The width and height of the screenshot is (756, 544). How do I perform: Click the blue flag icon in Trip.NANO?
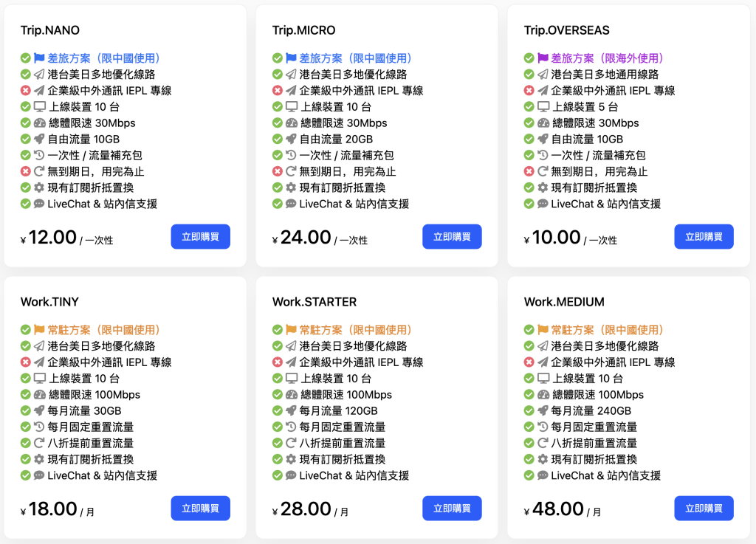(x=39, y=58)
